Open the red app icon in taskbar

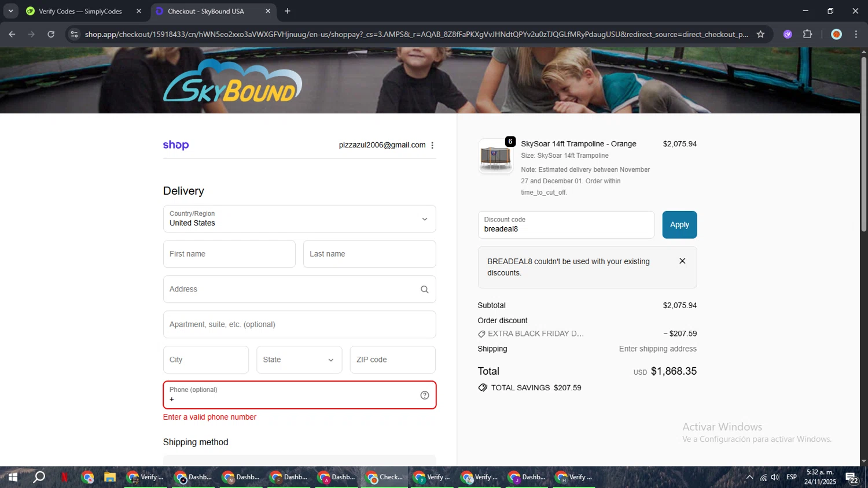coord(64,478)
